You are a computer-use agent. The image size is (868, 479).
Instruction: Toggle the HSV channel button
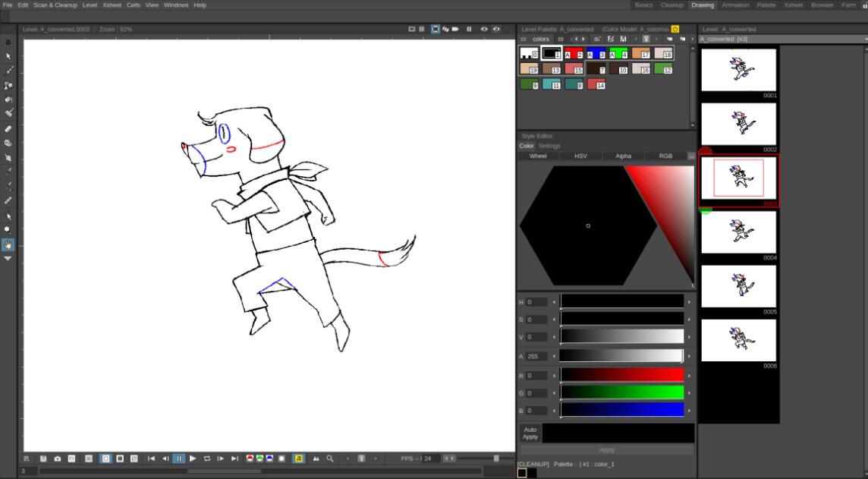(580, 156)
